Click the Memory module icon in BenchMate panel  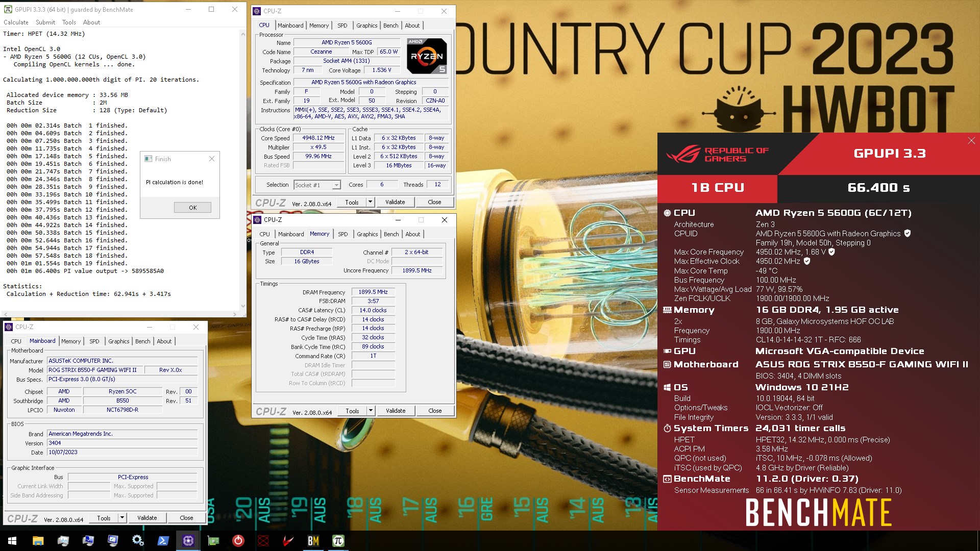click(667, 310)
